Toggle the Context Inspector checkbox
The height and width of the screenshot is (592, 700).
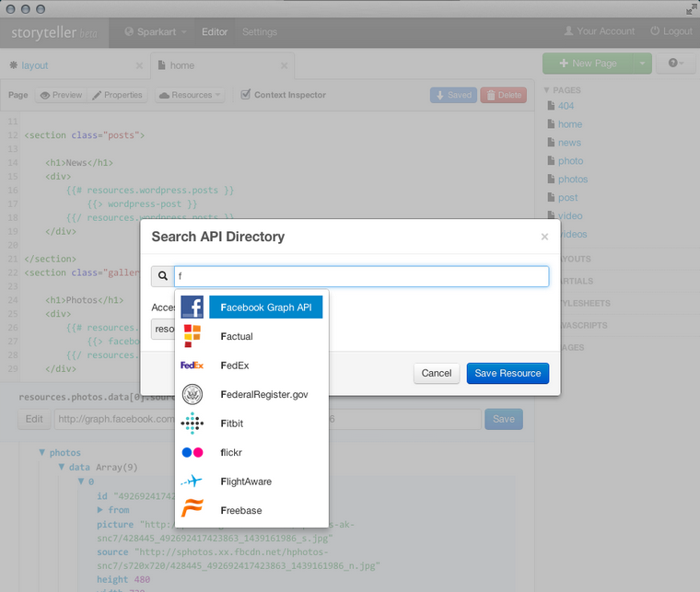point(245,95)
